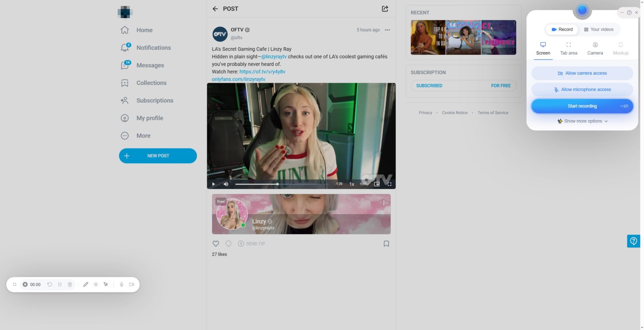The width and height of the screenshot is (644, 330).
Task: Click the delete recording trash icon
Action: click(x=70, y=284)
